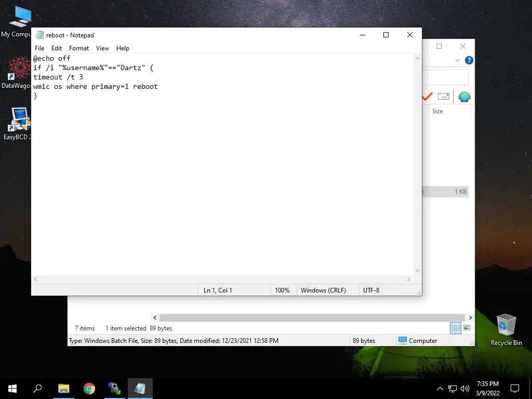Click the blue help icon in Explorer window
The image size is (532, 399).
469,60
